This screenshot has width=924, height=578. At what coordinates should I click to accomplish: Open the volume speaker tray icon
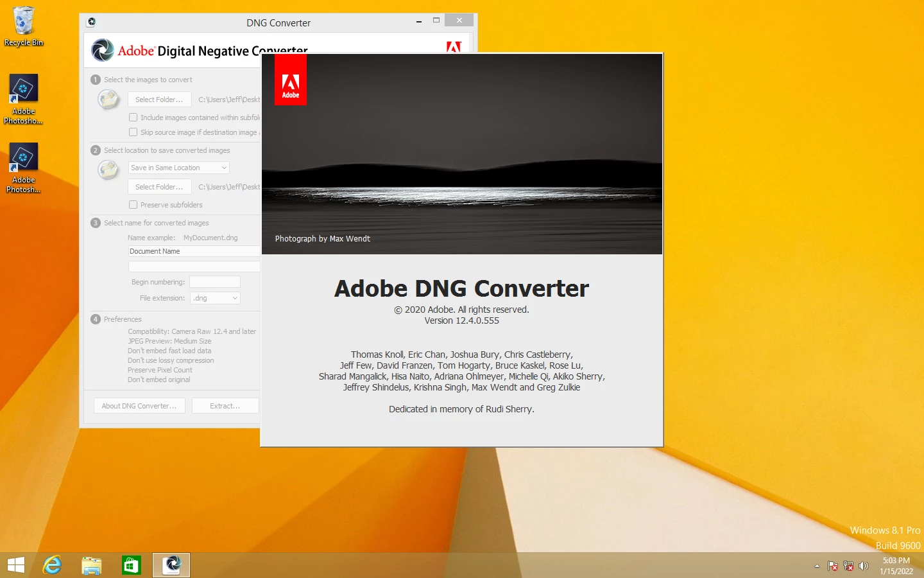click(x=864, y=566)
